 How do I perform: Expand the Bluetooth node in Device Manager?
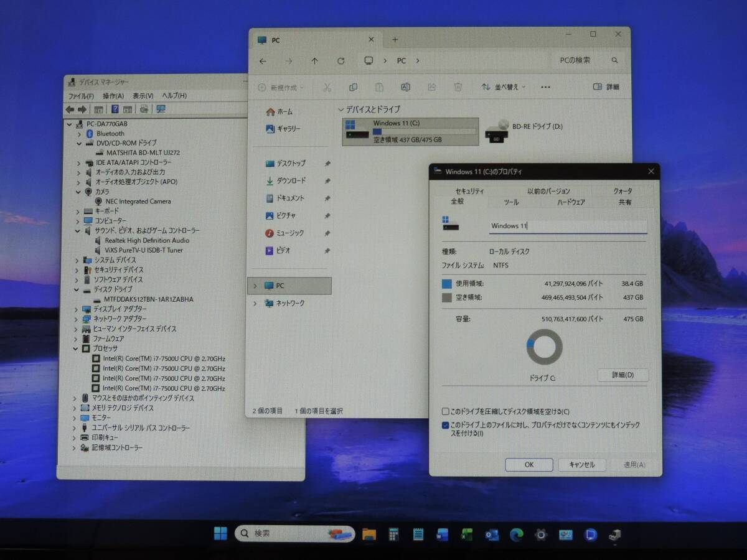pyautogui.click(x=79, y=133)
